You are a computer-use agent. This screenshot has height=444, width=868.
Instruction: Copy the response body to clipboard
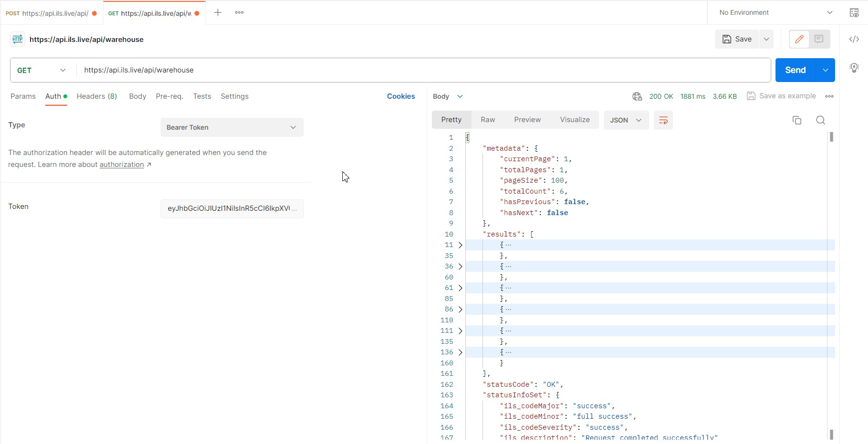(797, 120)
